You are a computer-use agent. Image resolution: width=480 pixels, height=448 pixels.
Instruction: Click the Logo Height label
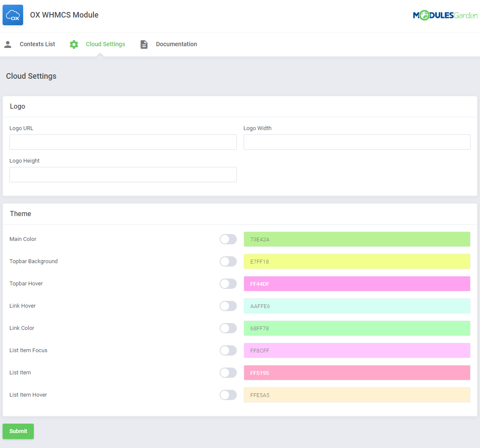(24, 161)
